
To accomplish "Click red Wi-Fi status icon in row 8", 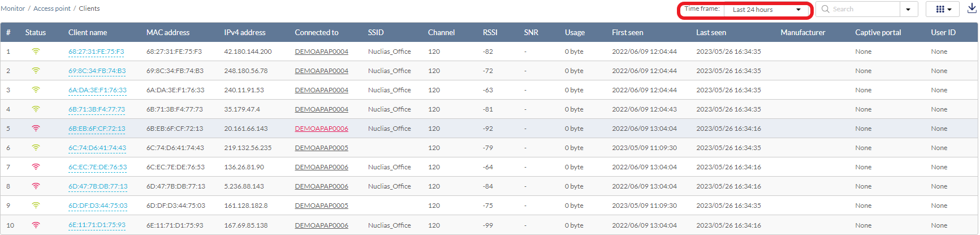I will click(x=36, y=186).
